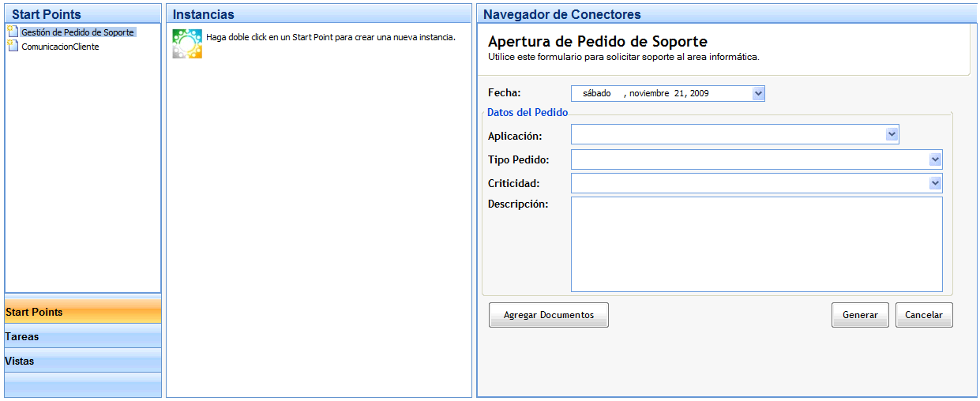Click the colorful Instancias hint icon
Viewport: 980px width, 401px height.
(x=187, y=43)
